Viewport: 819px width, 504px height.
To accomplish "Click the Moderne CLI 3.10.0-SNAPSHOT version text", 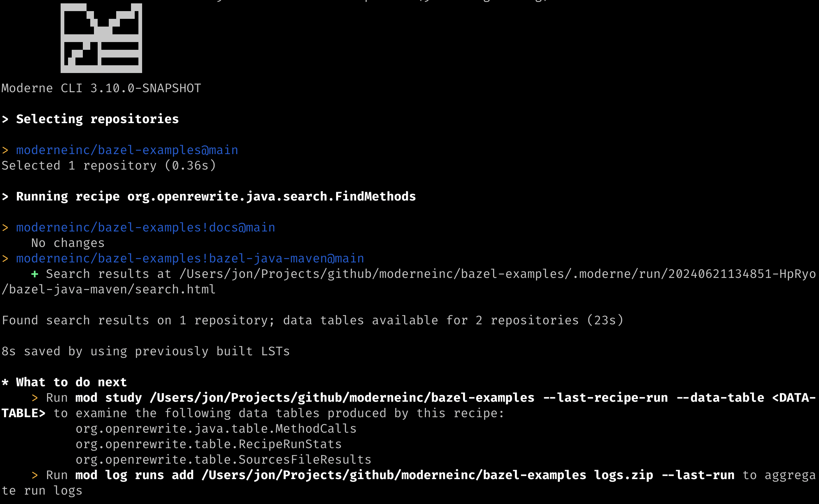I will point(101,88).
